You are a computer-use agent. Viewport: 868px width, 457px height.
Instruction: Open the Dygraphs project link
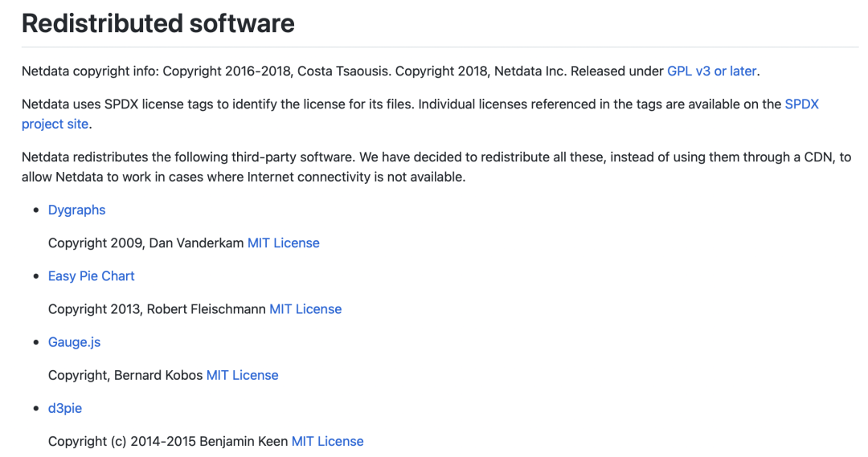tap(76, 210)
